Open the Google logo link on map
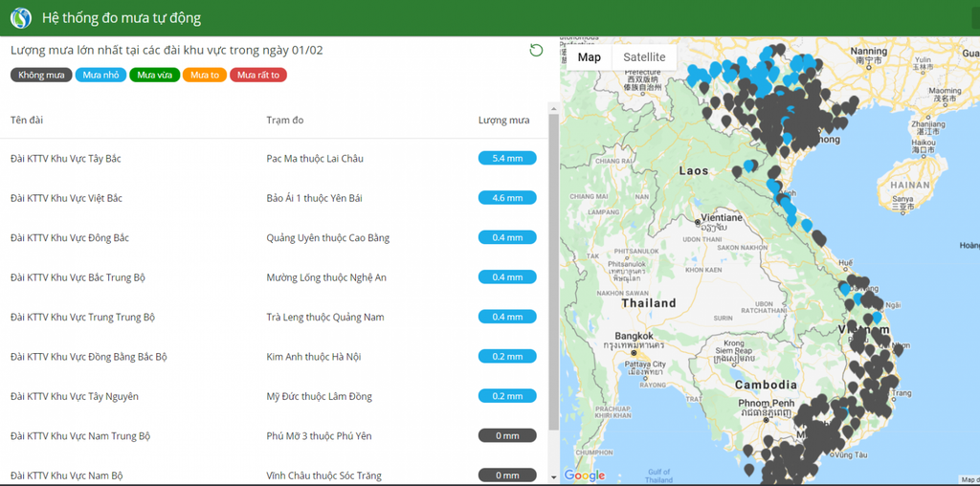Viewport: 980px width, 486px height. [x=585, y=475]
